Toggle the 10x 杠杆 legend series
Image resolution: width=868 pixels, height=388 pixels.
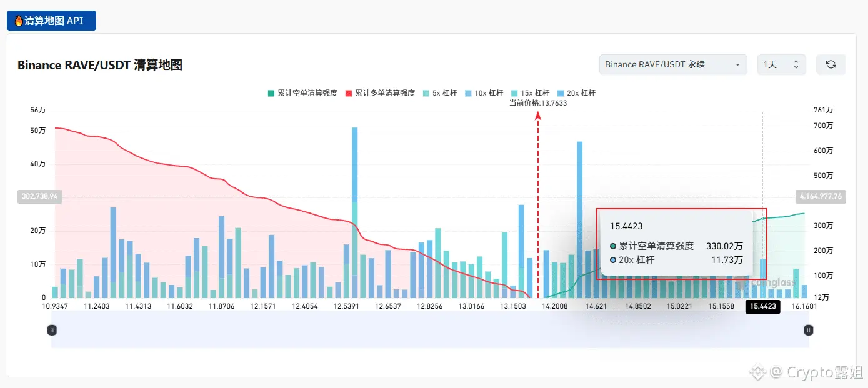(x=482, y=92)
